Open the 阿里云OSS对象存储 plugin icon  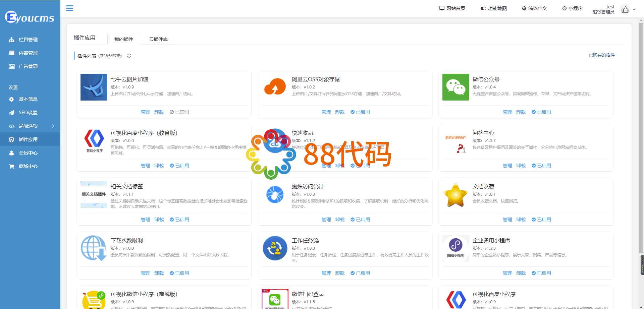(x=275, y=87)
